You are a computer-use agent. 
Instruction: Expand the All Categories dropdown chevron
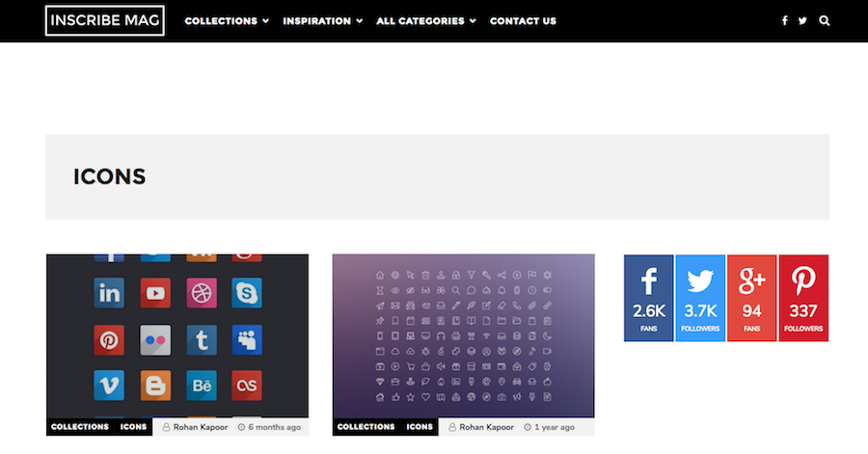tap(473, 21)
